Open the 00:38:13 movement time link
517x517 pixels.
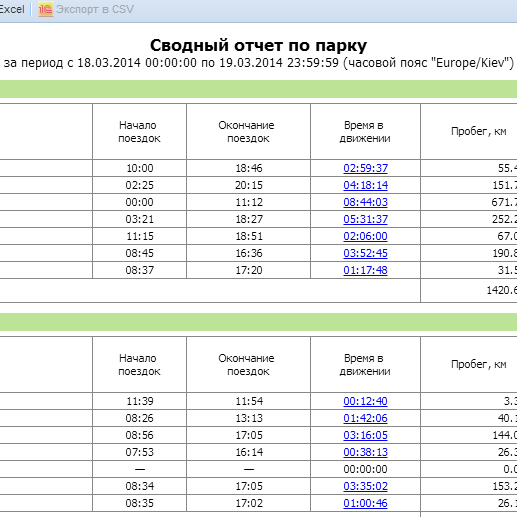[365, 452]
